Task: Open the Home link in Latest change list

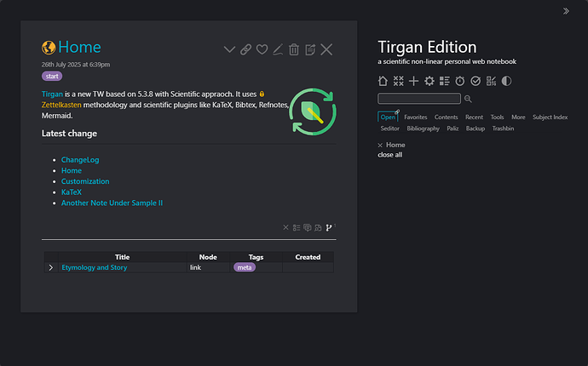Action: pos(72,170)
